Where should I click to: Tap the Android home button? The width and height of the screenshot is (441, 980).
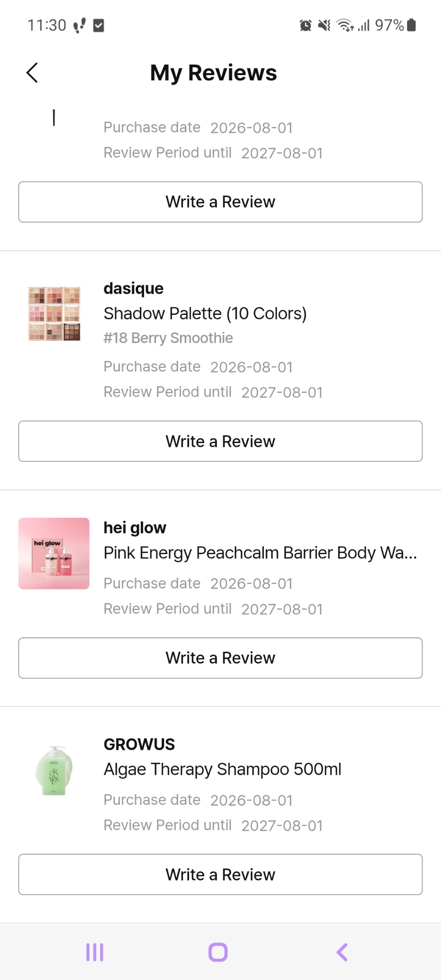[x=218, y=952]
